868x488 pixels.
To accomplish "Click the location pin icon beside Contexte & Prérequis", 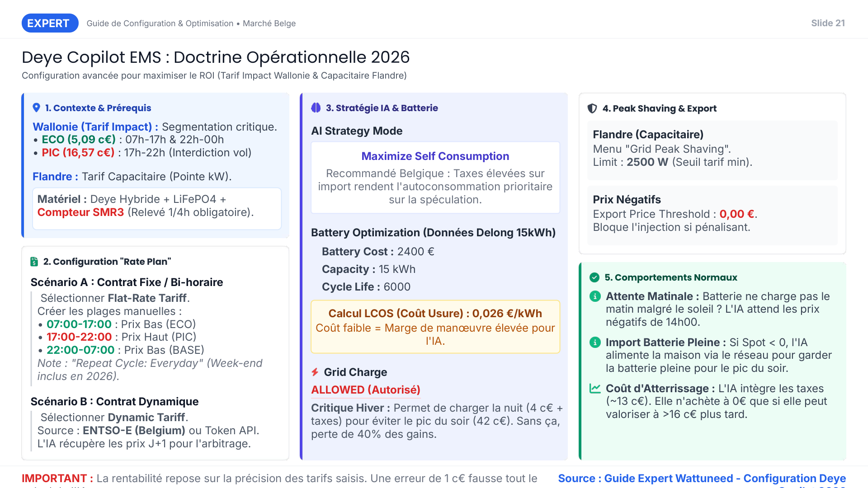I will (x=37, y=108).
